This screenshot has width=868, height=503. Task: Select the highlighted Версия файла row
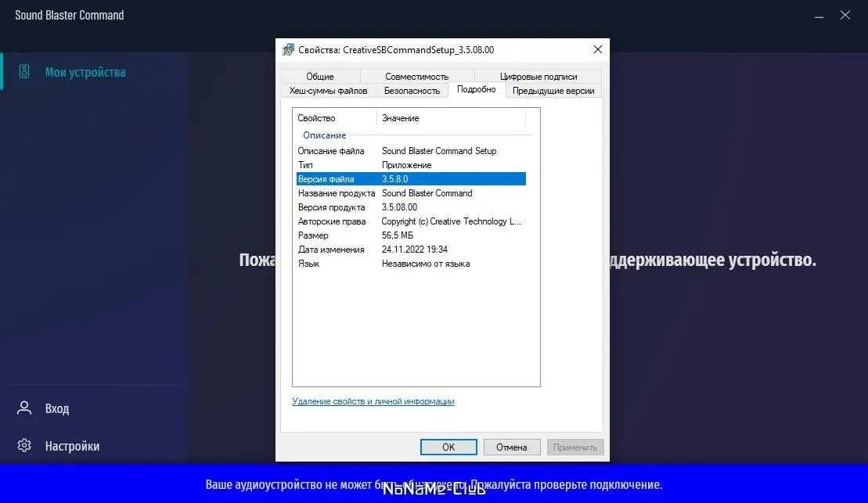pyautogui.click(x=411, y=178)
